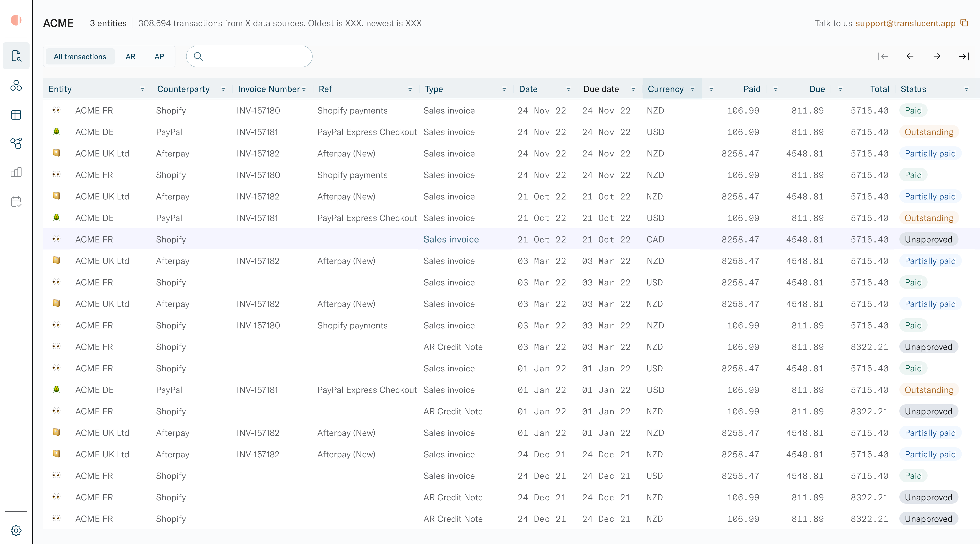Select first PayPal Express Checkout ref cell

click(367, 132)
